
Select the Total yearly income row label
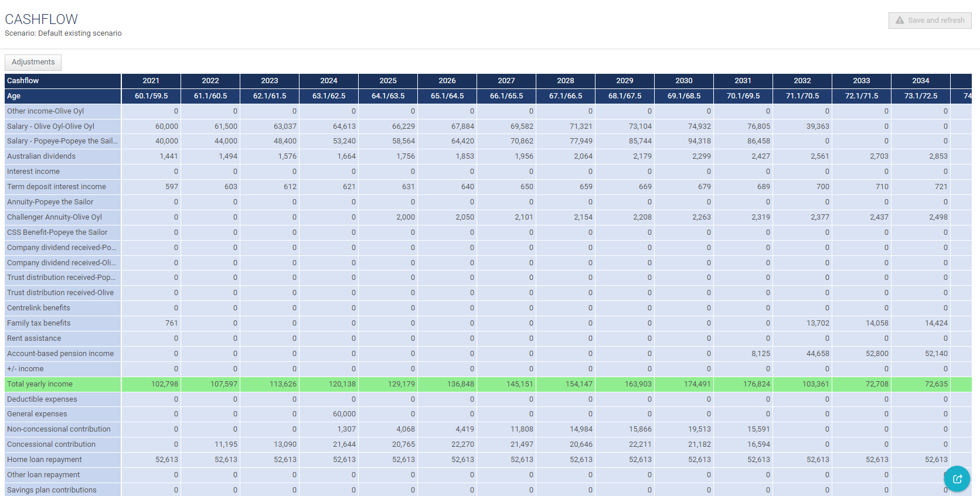tap(63, 384)
